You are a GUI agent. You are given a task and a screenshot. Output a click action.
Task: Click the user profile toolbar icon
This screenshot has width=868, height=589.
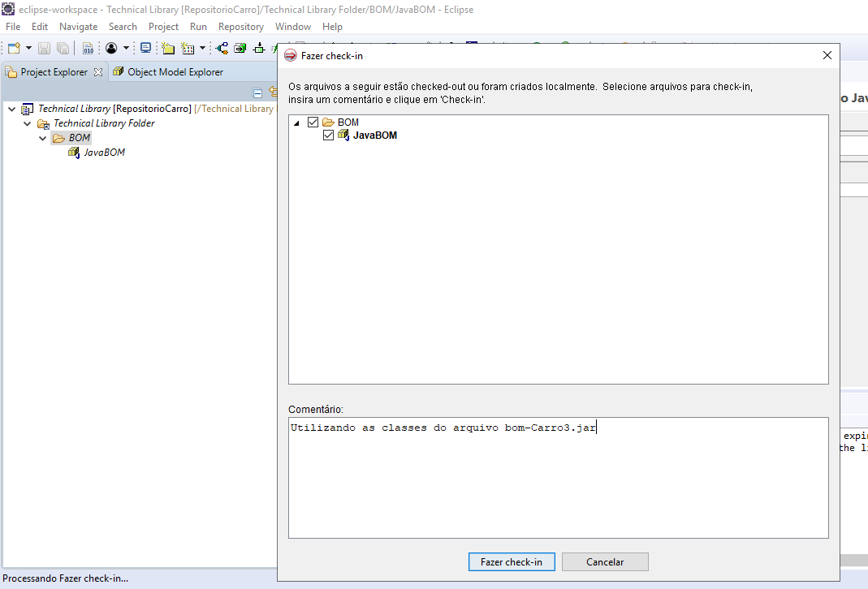click(x=111, y=48)
